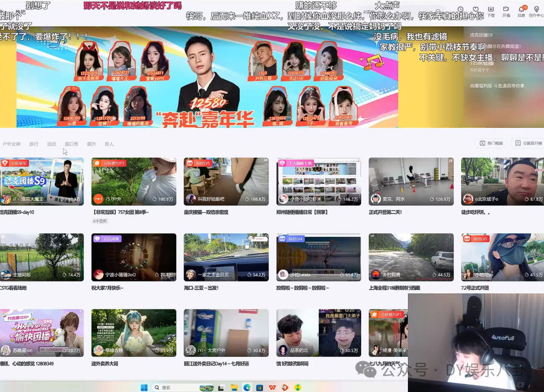Open the 叫我好姑娘吧 stream thumbnail

click(226, 181)
